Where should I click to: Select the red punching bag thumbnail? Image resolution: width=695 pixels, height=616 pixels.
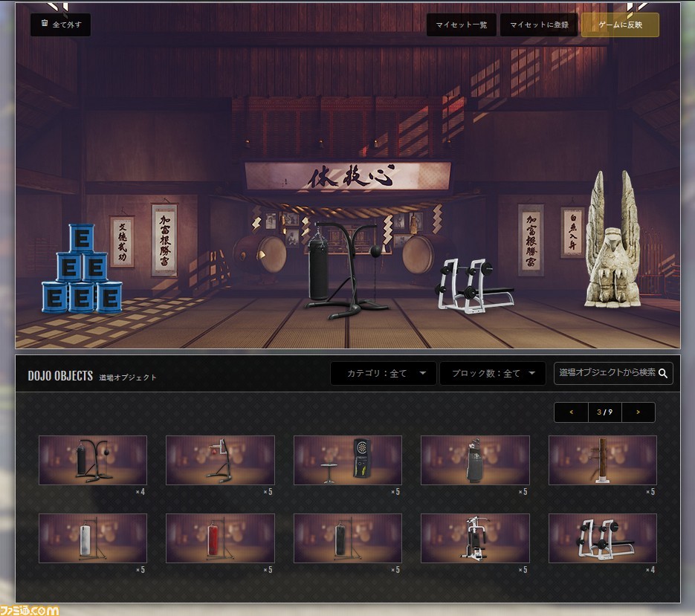[x=220, y=538]
